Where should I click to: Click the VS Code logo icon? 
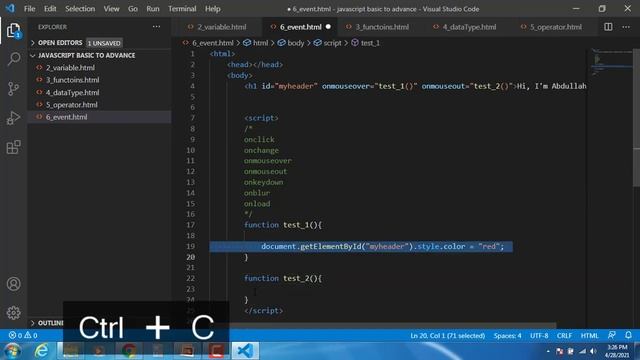[x=10, y=8]
